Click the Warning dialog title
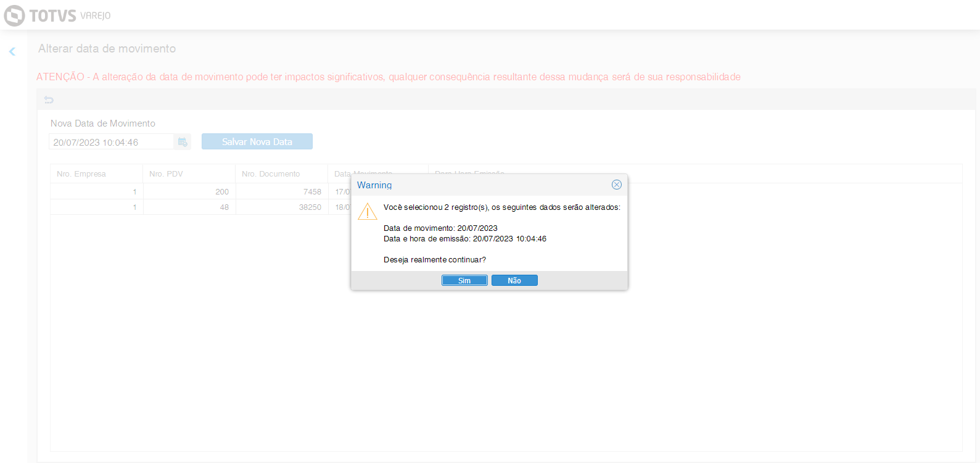980x463 pixels. coord(374,185)
